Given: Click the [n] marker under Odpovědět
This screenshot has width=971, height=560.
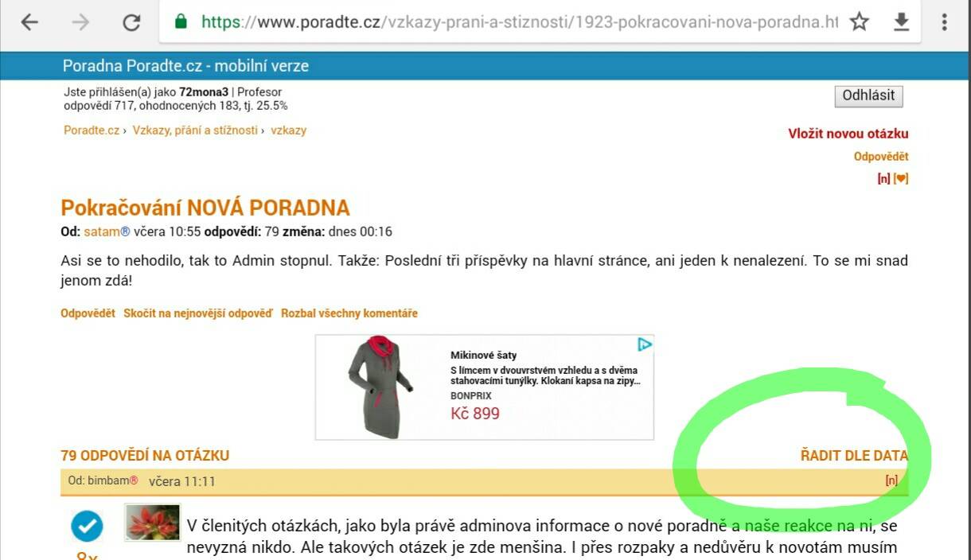Looking at the screenshot, I should (x=883, y=178).
